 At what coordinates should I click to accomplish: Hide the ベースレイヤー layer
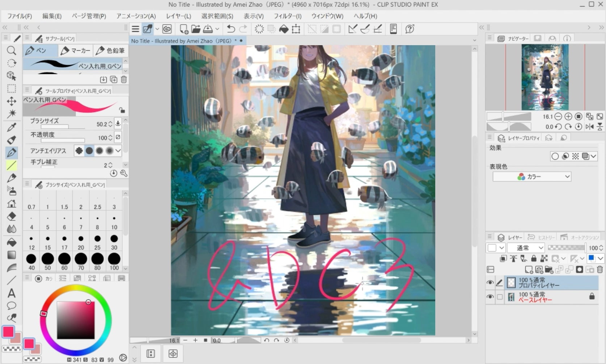pyautogui.click(x=490, y=297)
